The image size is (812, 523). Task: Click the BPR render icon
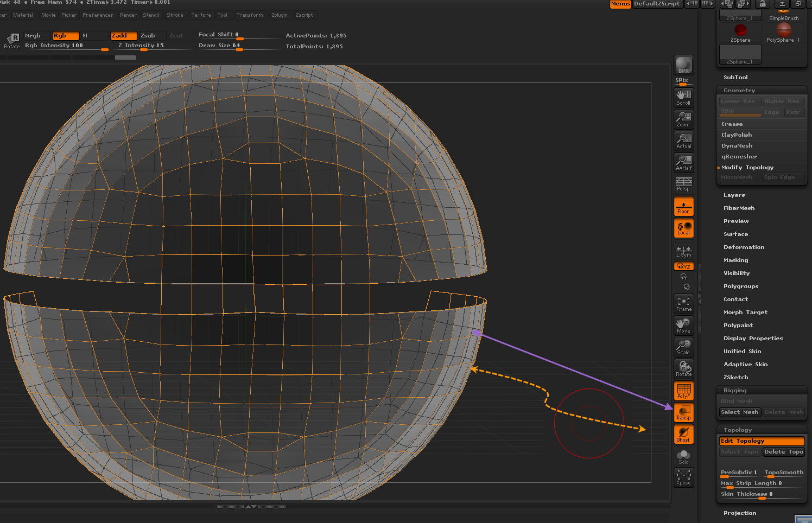coord(683,65)
